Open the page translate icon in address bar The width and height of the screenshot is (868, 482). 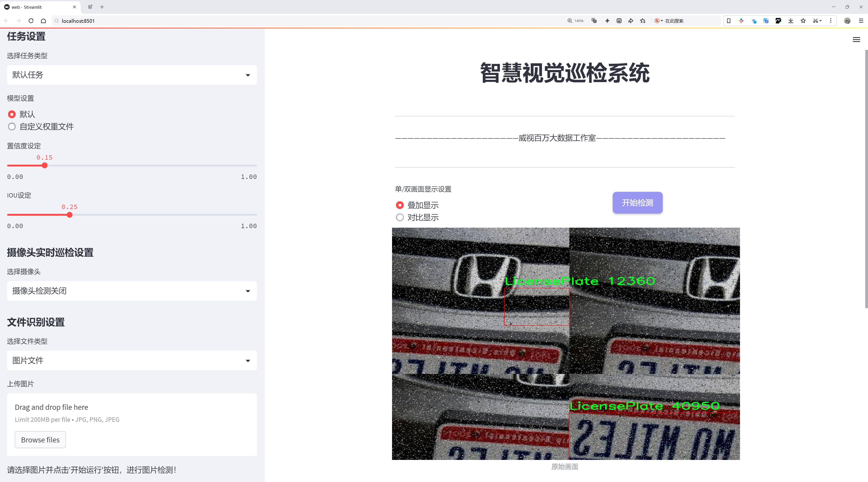click(x=594, y=20)
